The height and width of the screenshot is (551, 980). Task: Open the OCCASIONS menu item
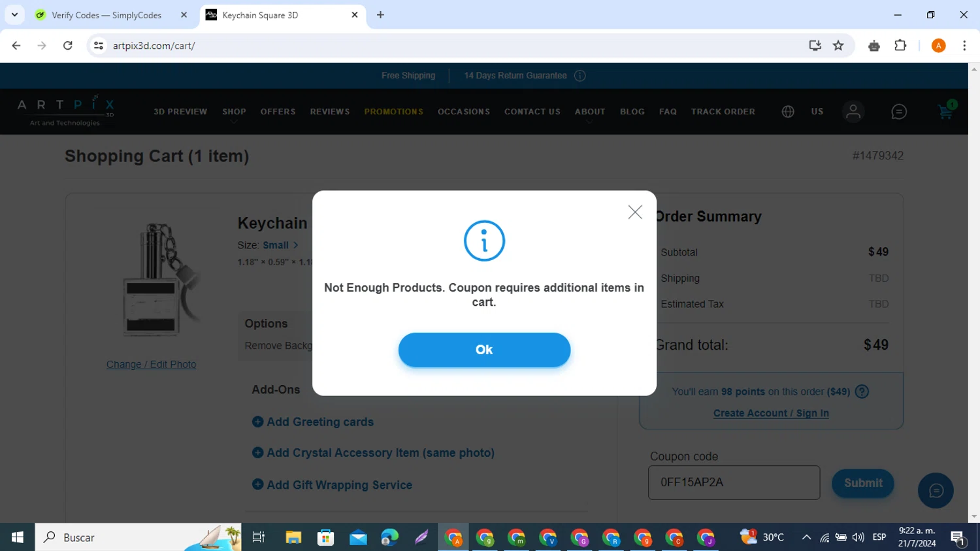pos(464,112)
